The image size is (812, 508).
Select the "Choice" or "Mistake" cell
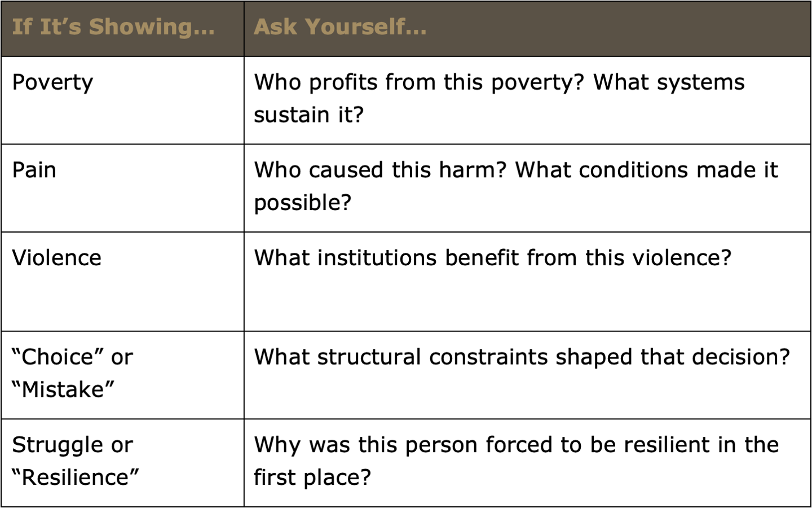[x=122, y=375]
